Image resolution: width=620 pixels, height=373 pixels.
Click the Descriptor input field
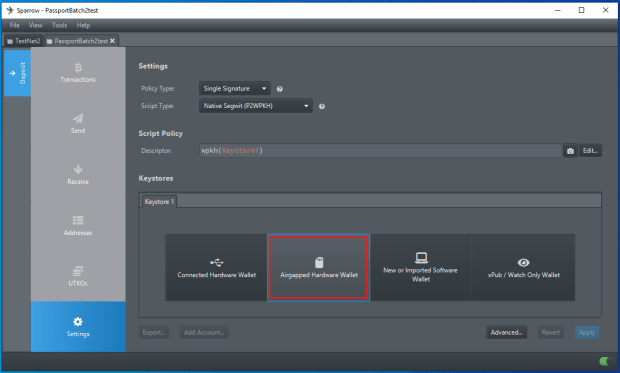pos(380,151)
